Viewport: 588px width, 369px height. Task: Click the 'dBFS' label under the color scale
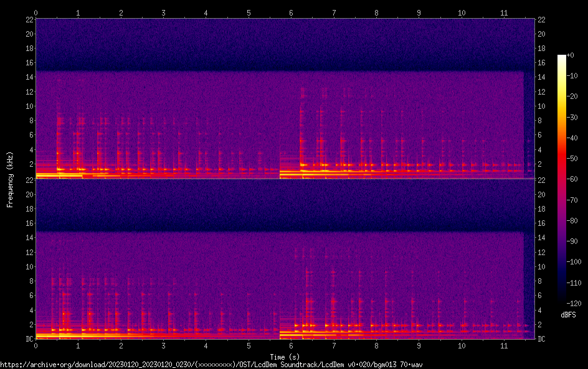click(x=568, y=315)
